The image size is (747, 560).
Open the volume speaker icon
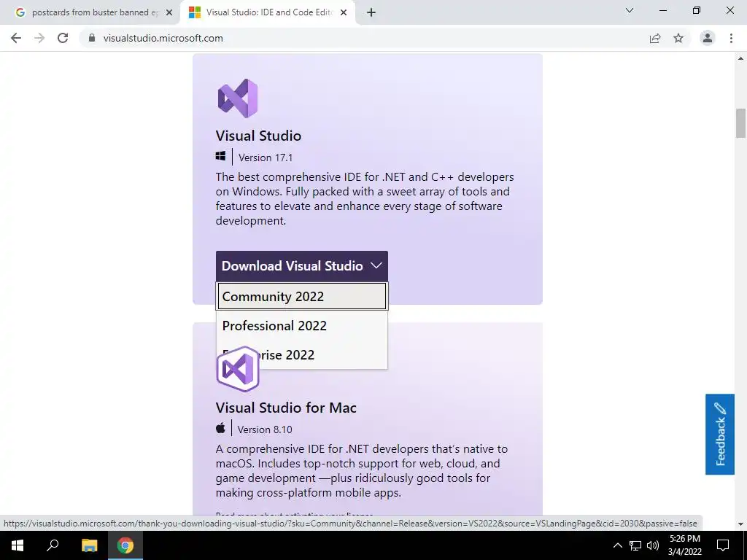coord(653,545)
